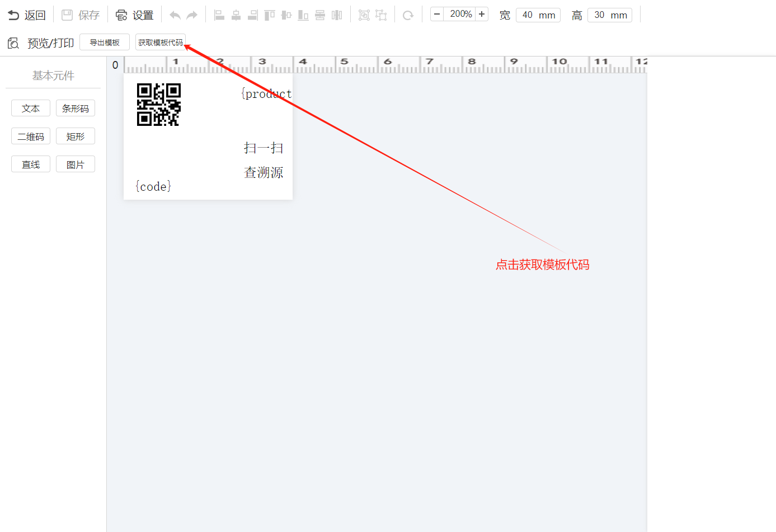The image size is (776, 532).
Task: Add a 文本 text element
Action: (x=31, y=109)
